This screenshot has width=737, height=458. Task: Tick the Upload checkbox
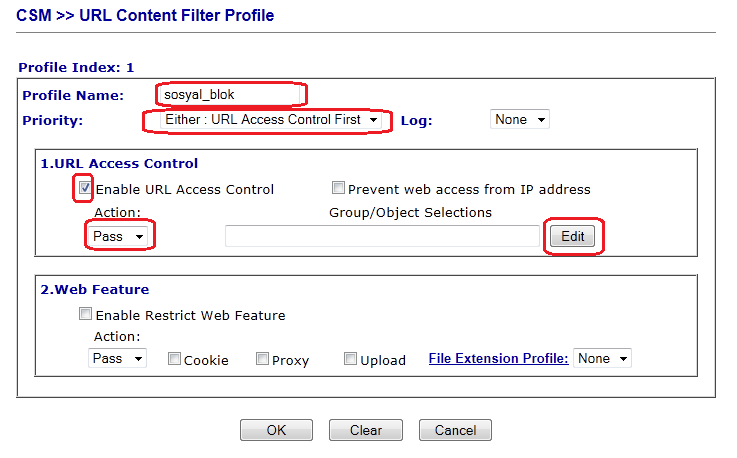[350, 359]
